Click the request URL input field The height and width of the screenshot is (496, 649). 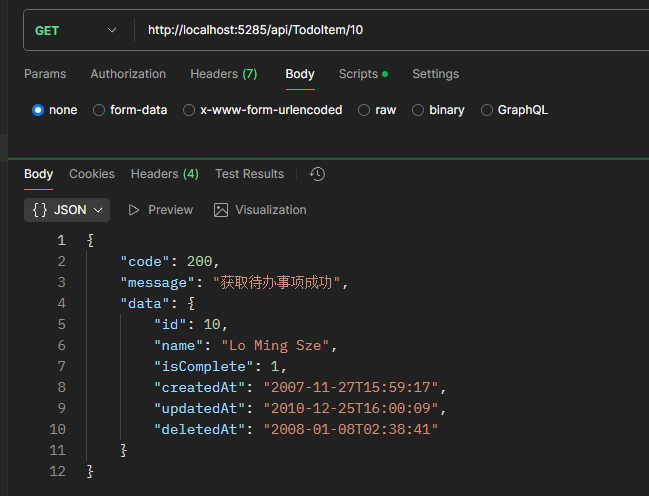point(390,30)
